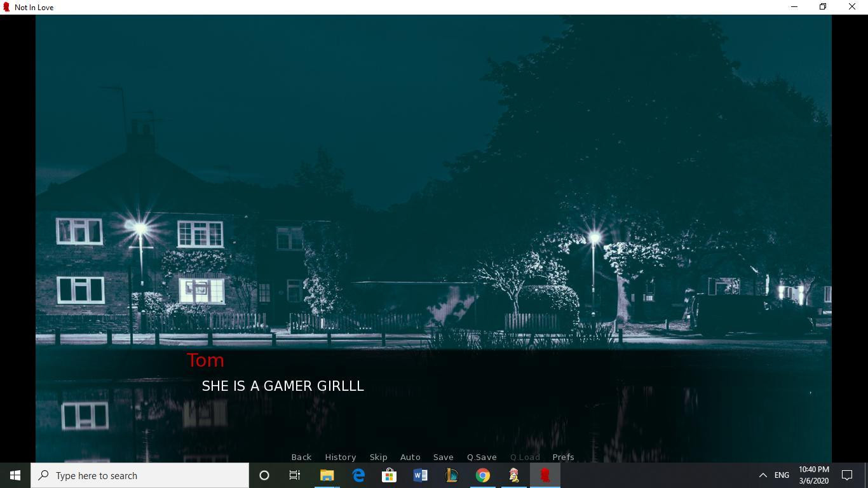The width and height of the screenshot is (868, 488).
Task: Advance the 'SHE IS A GAMER GIRLLL' dialogue
Action: coord(283,386)
